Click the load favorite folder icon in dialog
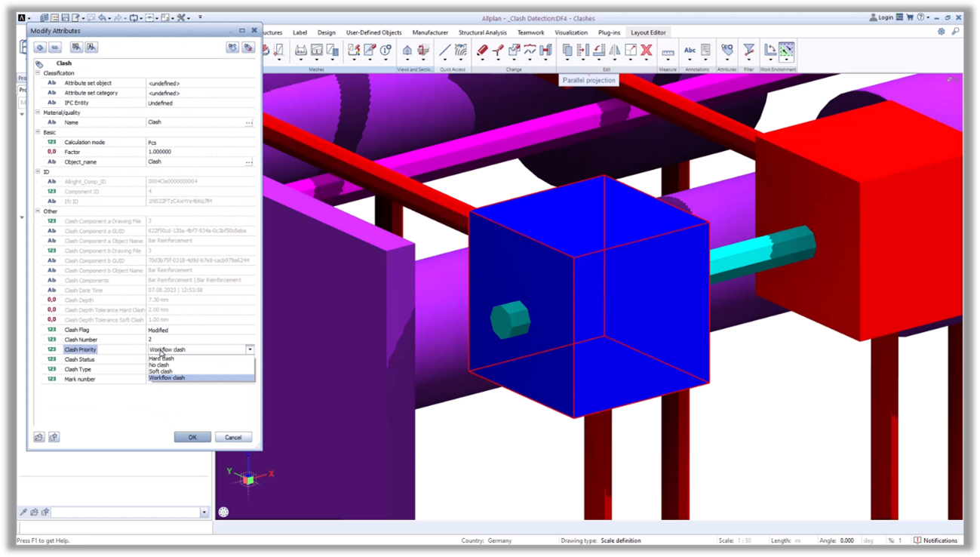 (x=39, y=437)
